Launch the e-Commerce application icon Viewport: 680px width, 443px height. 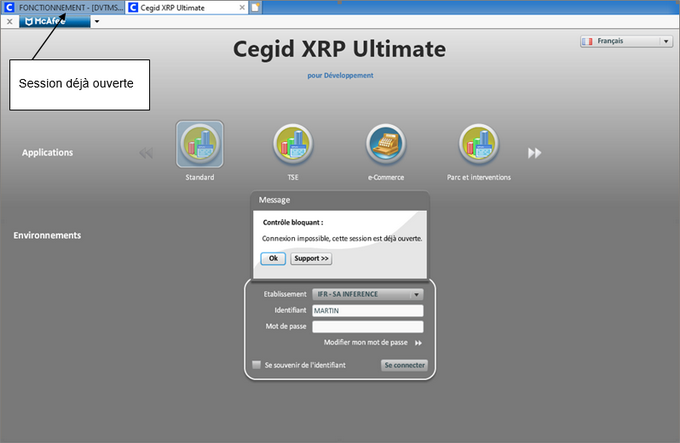click(x=385, y=145)
